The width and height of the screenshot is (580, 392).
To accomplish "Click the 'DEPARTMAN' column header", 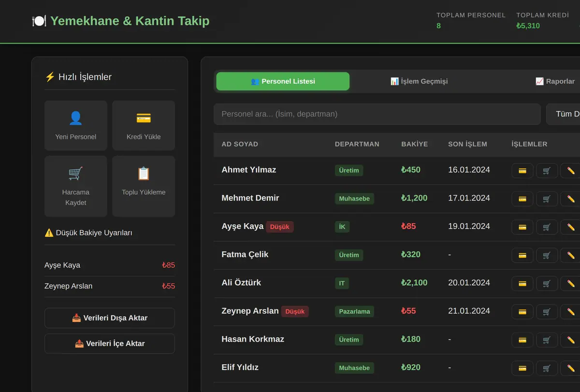I will click(x=357, y=144).
